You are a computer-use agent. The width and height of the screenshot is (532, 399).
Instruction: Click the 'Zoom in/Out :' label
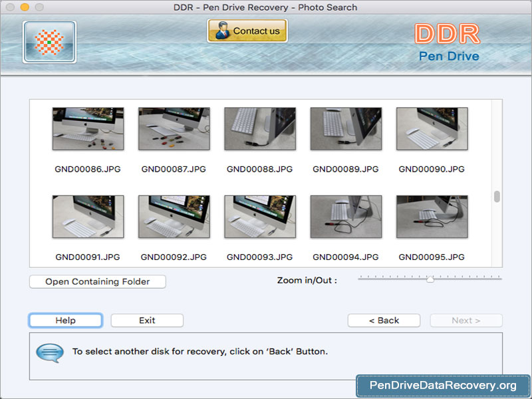307,280
